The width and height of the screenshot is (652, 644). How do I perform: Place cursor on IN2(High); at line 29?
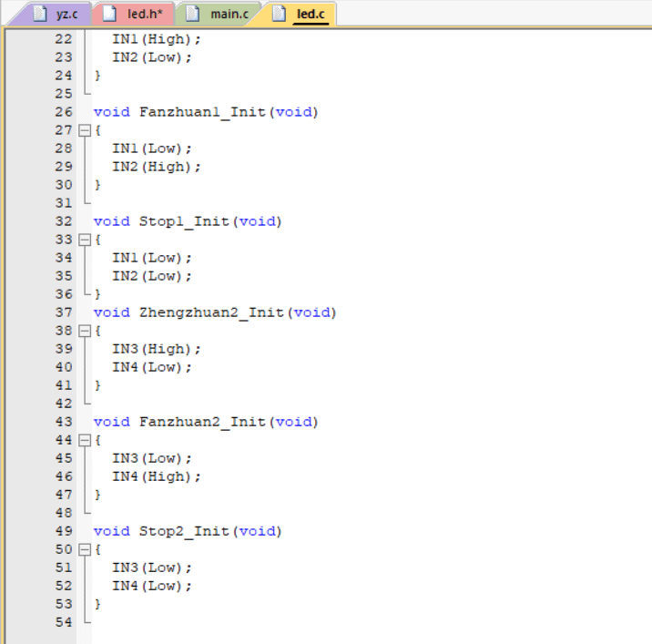point(157,167)
